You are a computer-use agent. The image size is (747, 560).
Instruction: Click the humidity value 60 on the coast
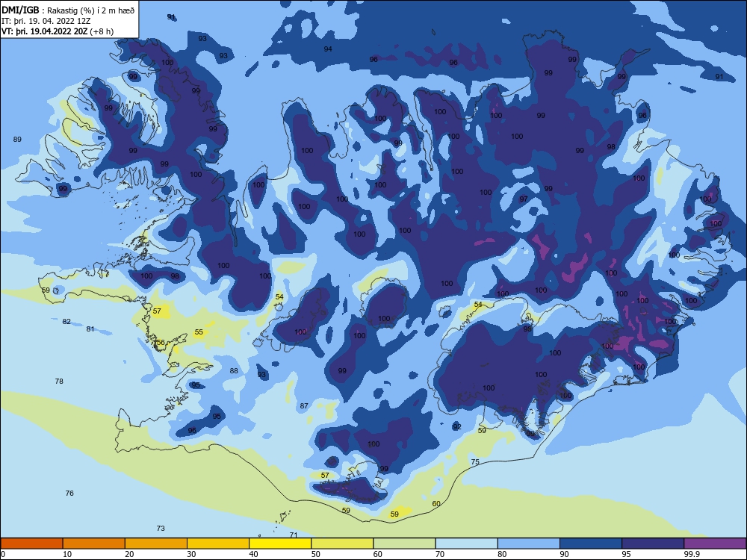pos(436,504)
